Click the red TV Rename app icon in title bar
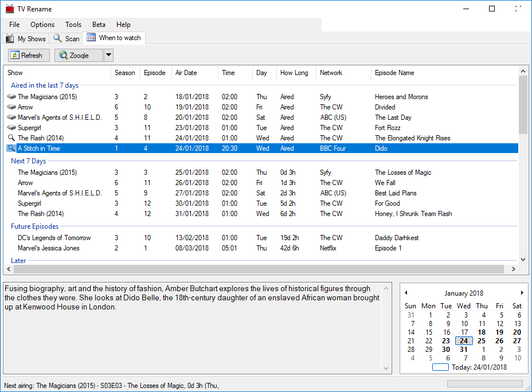The width and height of the screenshot is (532, 392). (10, 9)
